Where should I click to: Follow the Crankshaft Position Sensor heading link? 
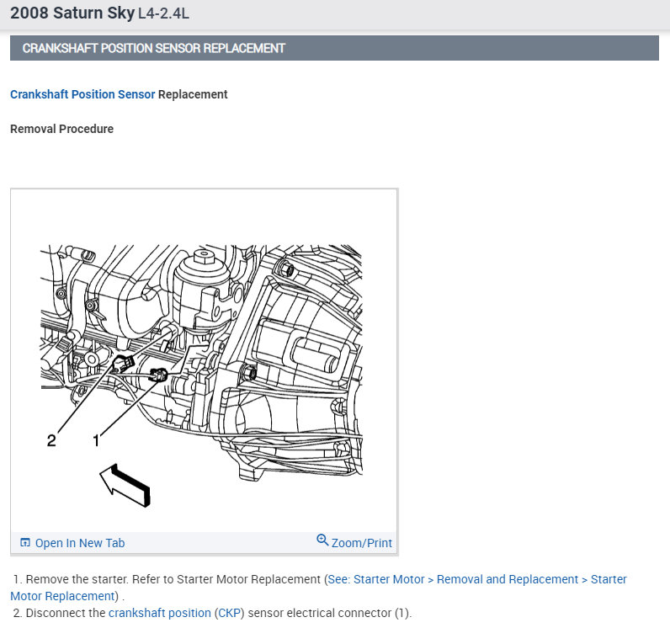[82, 94]
